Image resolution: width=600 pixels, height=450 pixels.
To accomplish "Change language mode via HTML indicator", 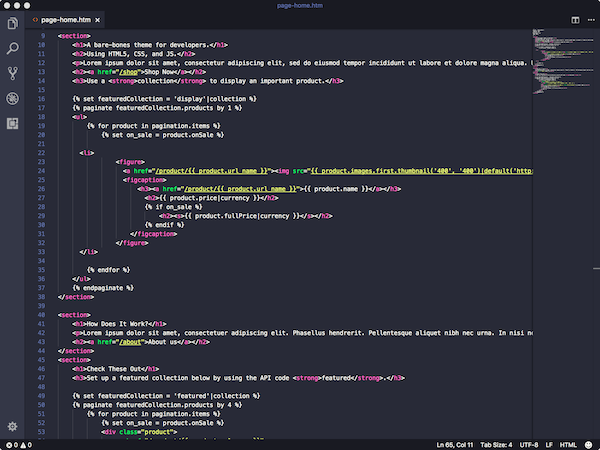I will click(x=568, y=445).
